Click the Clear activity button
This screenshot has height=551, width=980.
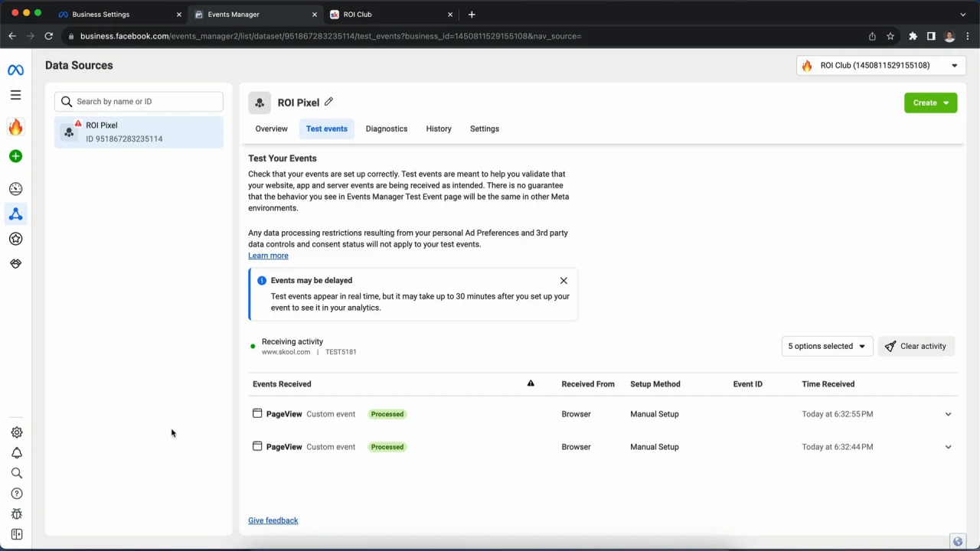tap(916, 347)
